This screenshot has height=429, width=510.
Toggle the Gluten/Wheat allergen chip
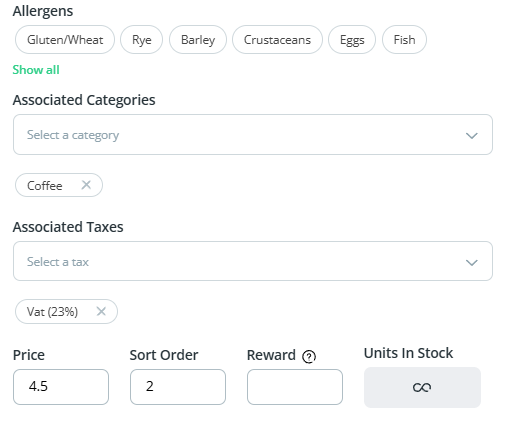point(65,40)
